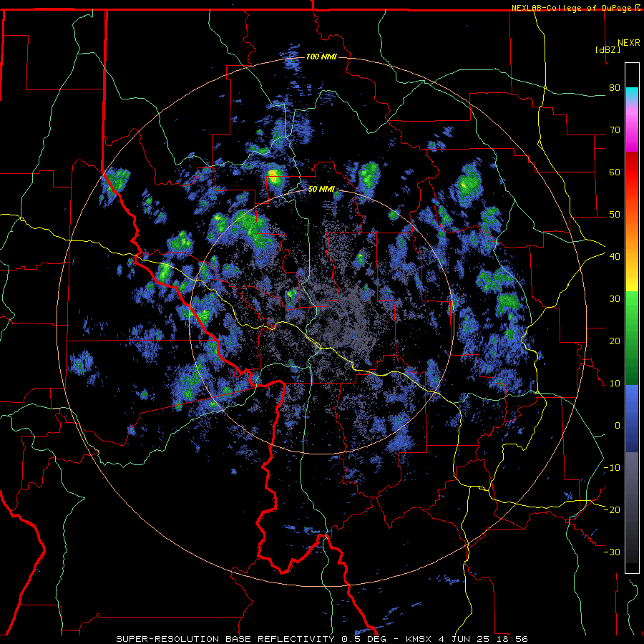Click the 10 value on dBZ scale
Image resolution: width=644 pixels, height=644 pixels.
(x=615, y=384)
